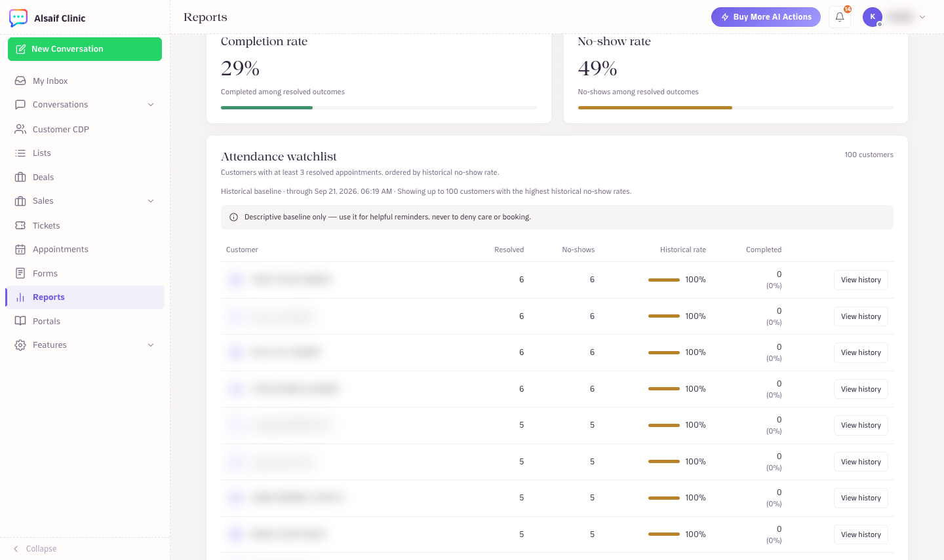Click the Customer CDP people icon
Image resolution: width=944 pixels, height=560 pixels.
pyautogui.click(x=20, y=129)
